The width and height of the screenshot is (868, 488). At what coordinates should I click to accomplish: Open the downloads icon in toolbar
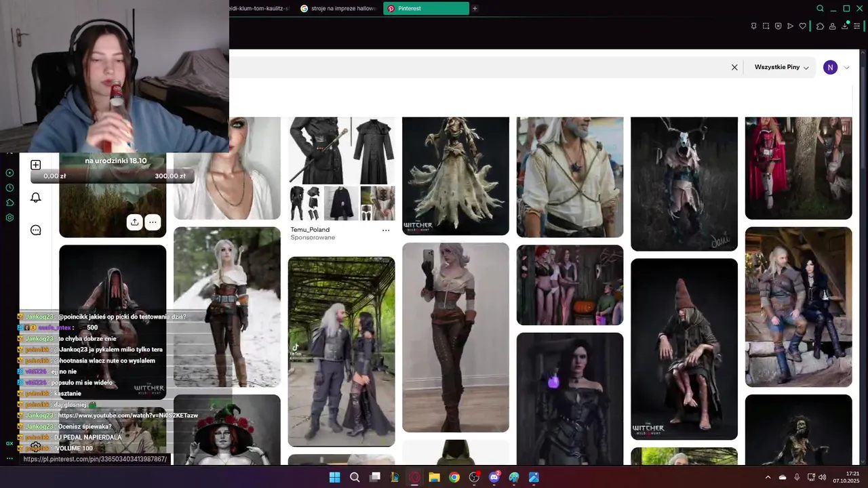845,26
